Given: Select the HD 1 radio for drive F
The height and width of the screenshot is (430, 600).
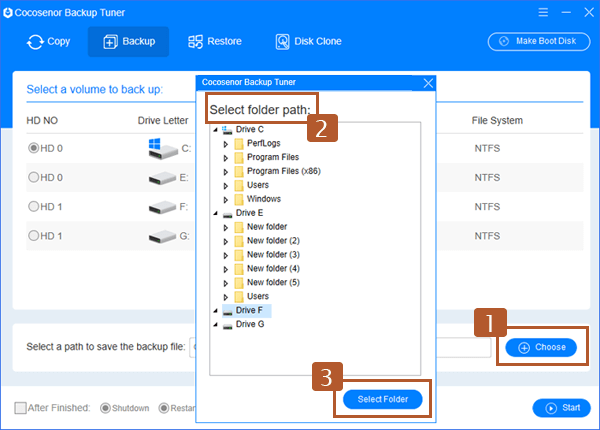Looking at the screenshot, I should click(x=34, y=206).
